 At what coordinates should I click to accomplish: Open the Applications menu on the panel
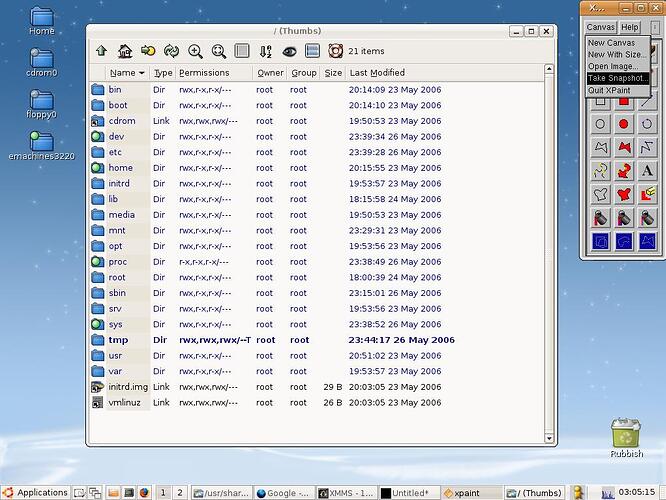[x=36, y=492]
